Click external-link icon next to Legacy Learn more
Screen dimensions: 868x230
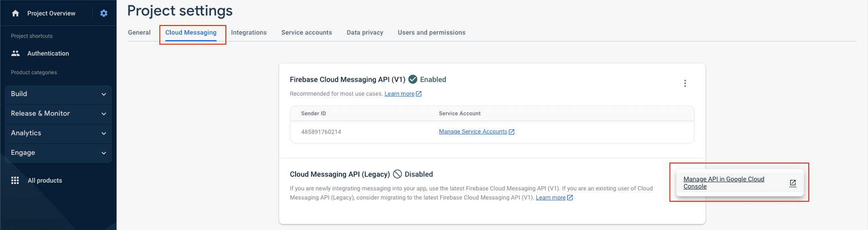click(570, 198)
